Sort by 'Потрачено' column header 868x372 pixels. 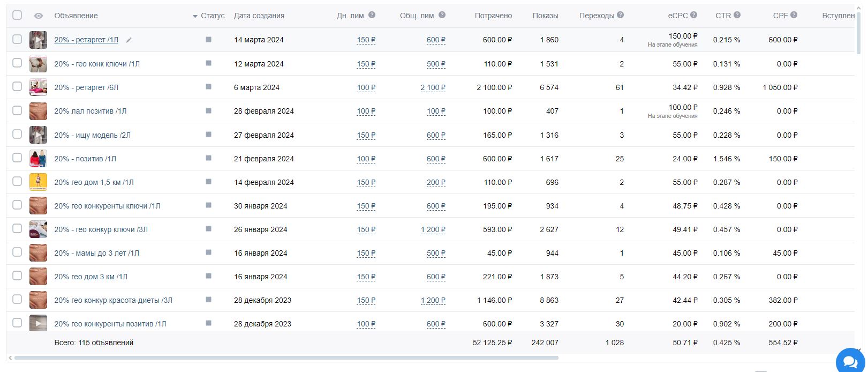point(493,16)
